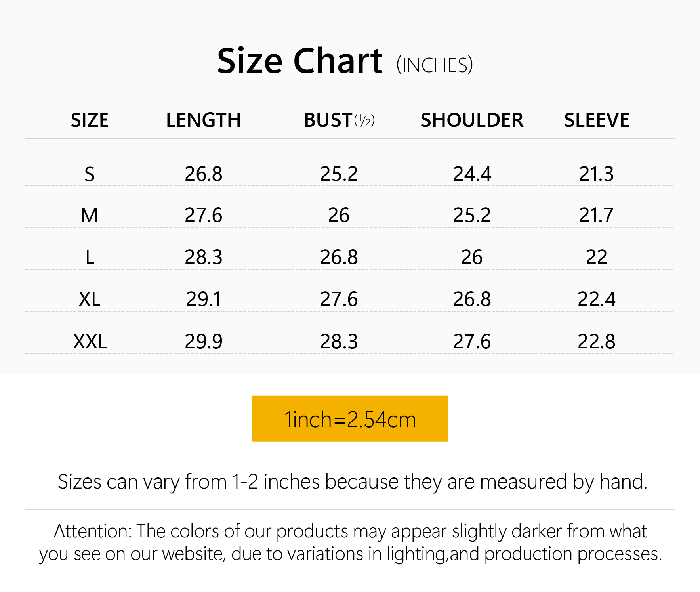Select the SLEEVE column header
The image size is (700, 592).
pos(597,120)
